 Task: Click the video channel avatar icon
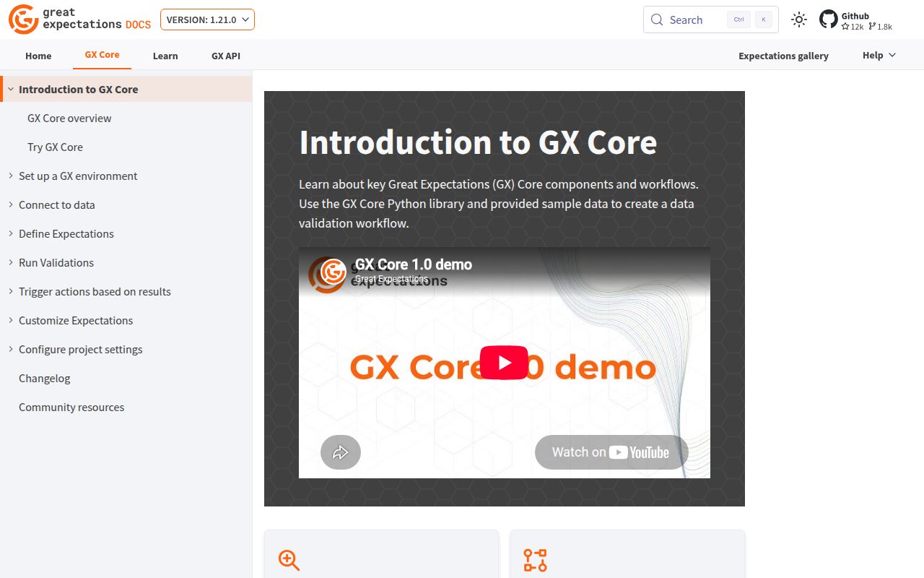pos(333,272)
